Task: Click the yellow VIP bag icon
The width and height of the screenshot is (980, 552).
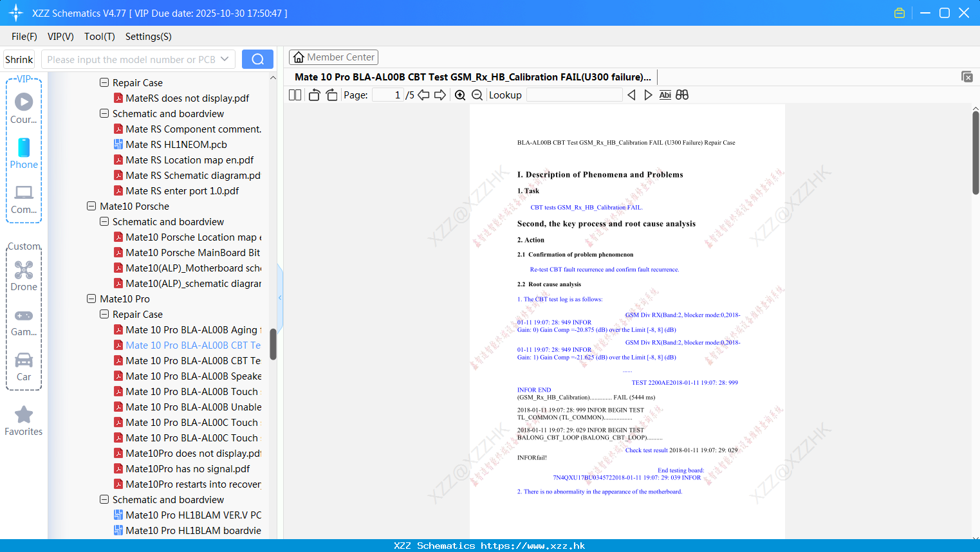Action: (900, 13)
